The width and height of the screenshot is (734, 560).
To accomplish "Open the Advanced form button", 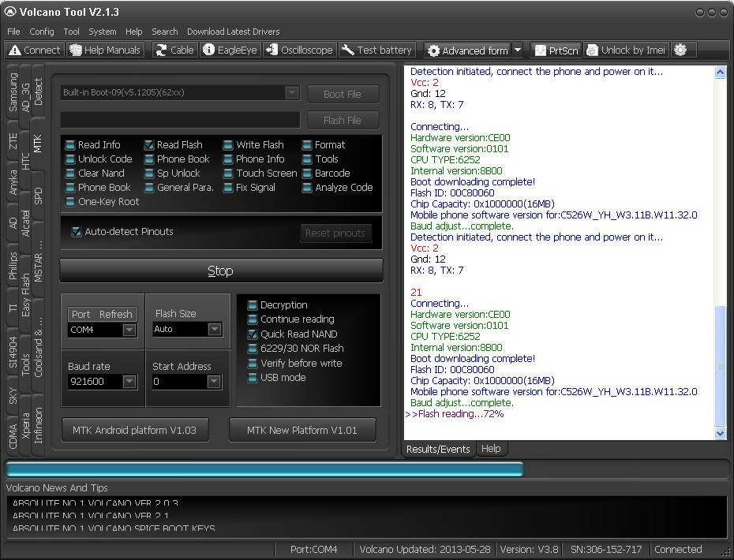I will [468, 50].
